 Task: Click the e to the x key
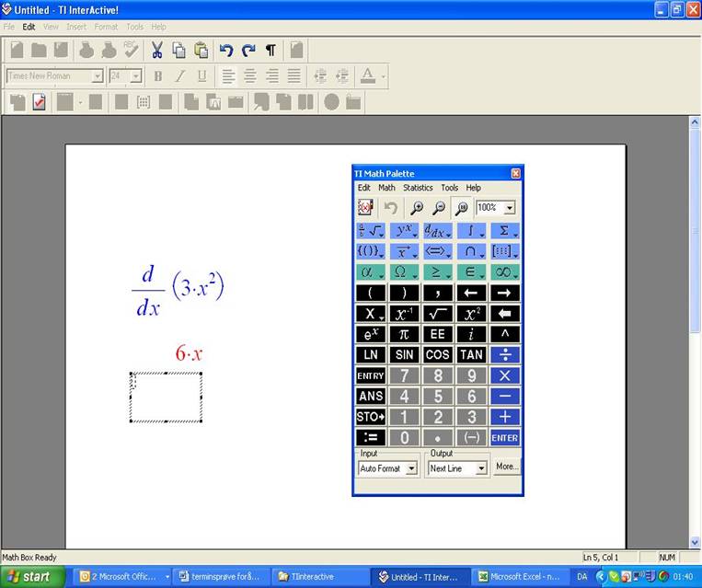(371, 334)
